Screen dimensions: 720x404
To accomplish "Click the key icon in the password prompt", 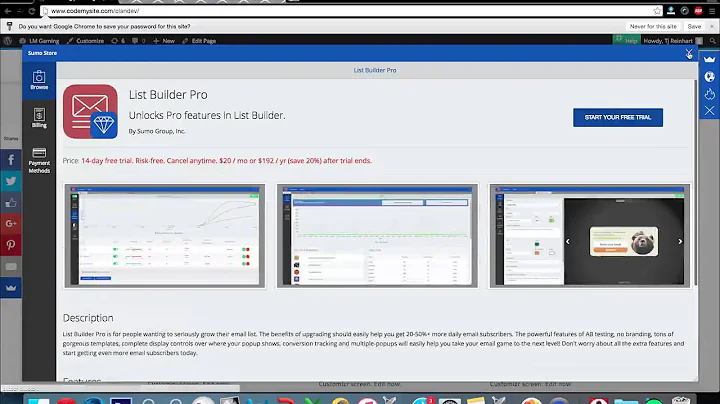I will [9, 27].
